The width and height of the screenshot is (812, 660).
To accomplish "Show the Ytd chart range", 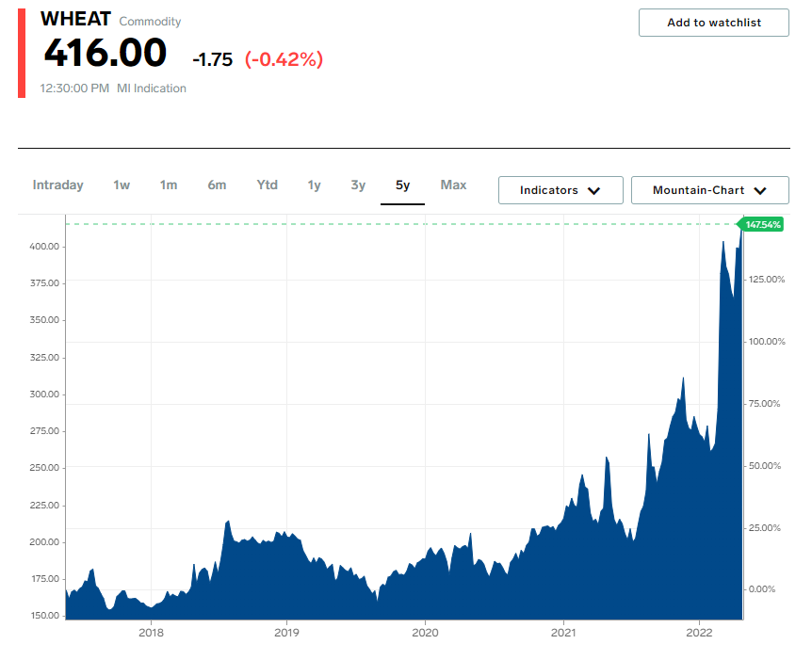I will pyautogui.click(x=268, y=185).
